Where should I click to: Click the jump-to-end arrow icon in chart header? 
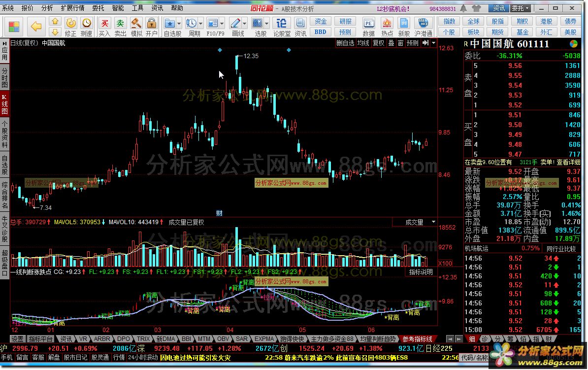(x=425, y=43)
